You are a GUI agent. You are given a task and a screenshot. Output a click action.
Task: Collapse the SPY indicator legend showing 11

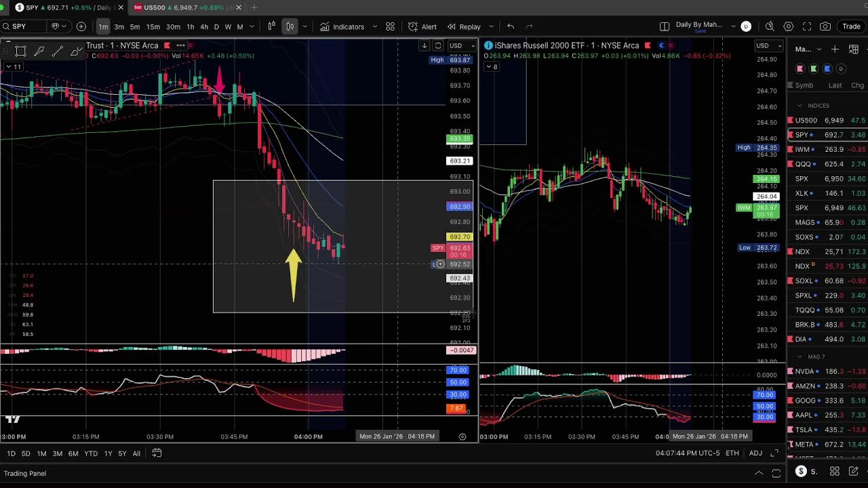pos(13,66)
